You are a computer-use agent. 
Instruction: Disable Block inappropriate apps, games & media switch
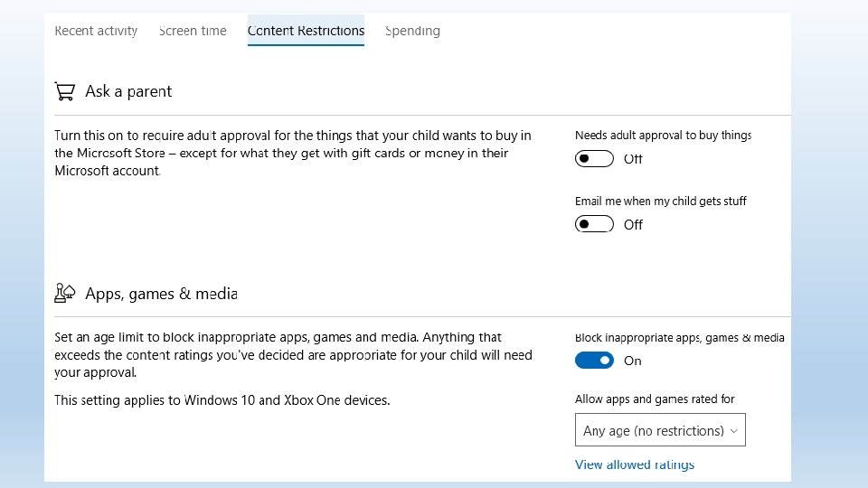594,361
